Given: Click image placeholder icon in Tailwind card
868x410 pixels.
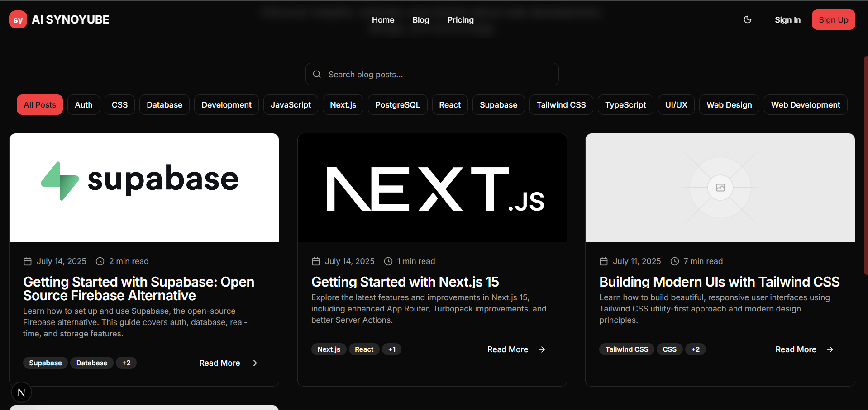Looking at the screenshot, I should [720, 188].
